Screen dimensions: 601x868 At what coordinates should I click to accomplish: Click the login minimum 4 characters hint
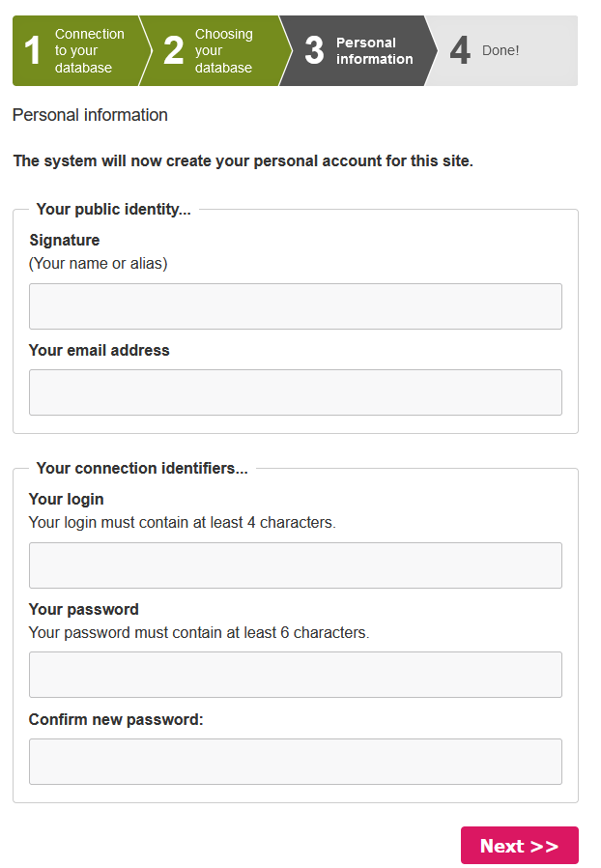[x=182, y=523]
